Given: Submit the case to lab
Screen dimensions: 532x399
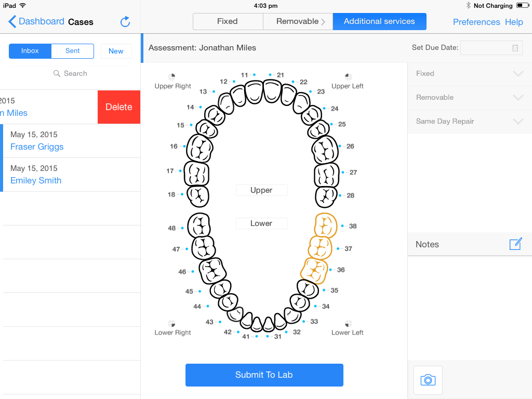Looking at the screenshot, I should coord(264,375).
